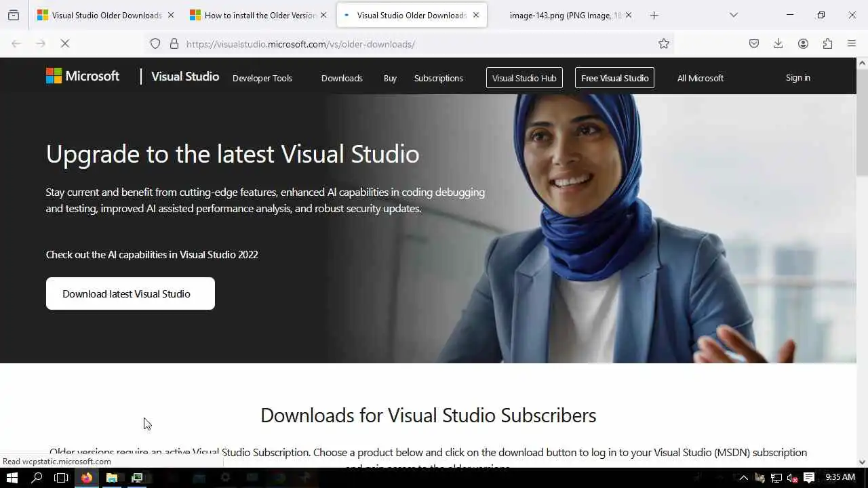Click muted volume icon in tray
Viewport: 868px width, 488px height.
click(792, 478)
